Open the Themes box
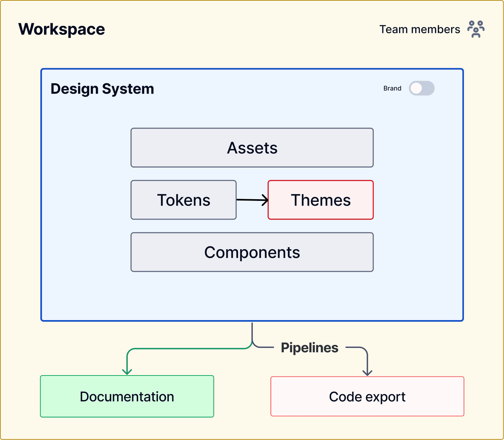 [x=321, y=200]
